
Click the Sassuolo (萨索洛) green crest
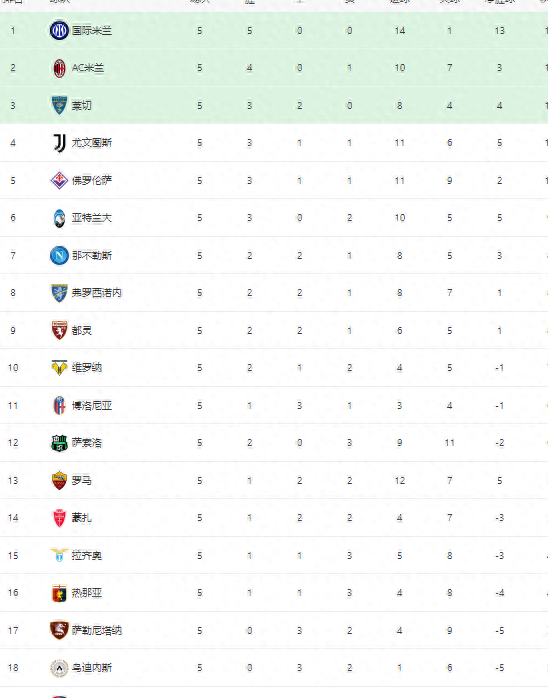[59, 443]
